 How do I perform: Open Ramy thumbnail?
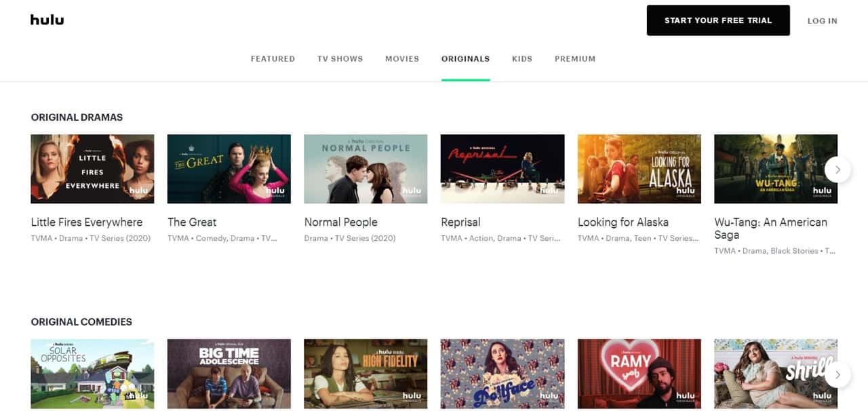(x=639, y=374)
